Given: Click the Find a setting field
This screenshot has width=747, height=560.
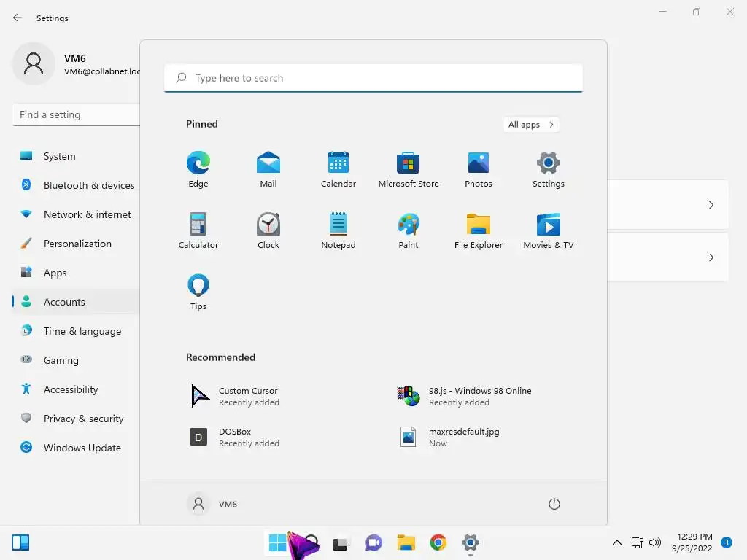Looking at the screenshot, I should pyautogui.click(x=76, y=114).
